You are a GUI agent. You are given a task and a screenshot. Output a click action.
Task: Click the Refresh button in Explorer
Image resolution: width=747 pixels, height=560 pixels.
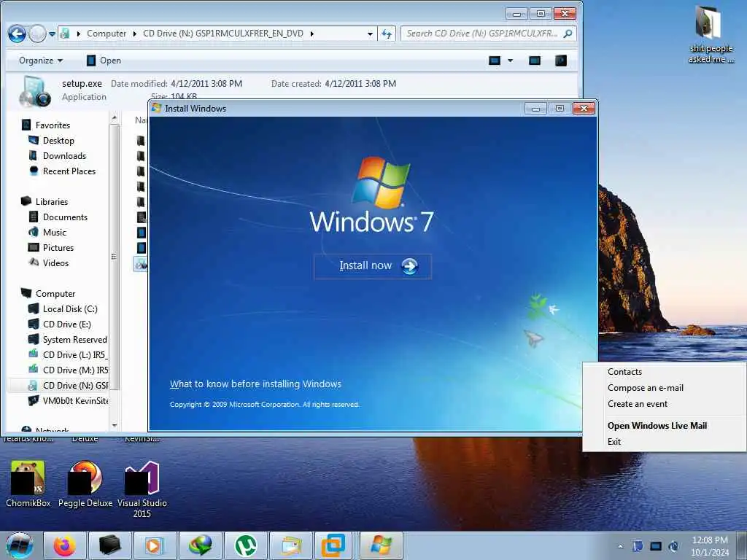pyautogui.click(x=387, y=34)
